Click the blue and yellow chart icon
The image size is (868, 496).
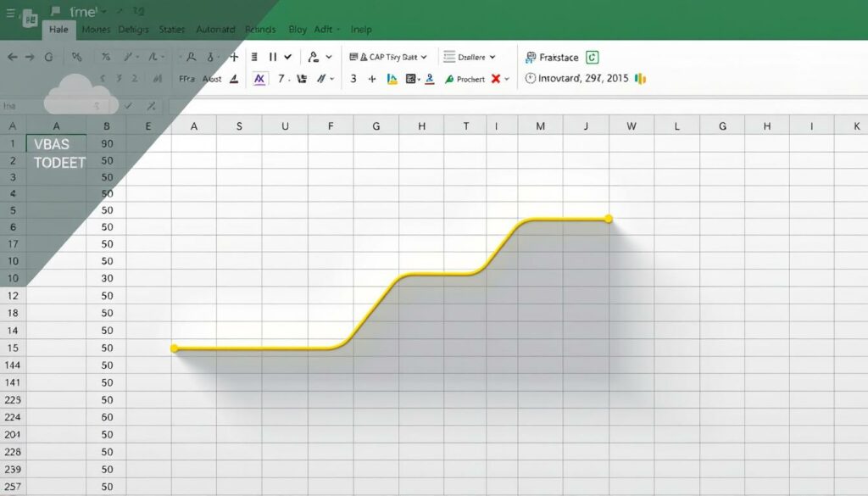(392, 79)
